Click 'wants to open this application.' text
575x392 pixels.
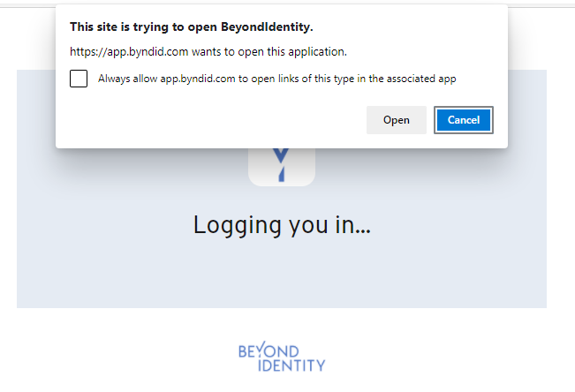[x=272, y=51]
